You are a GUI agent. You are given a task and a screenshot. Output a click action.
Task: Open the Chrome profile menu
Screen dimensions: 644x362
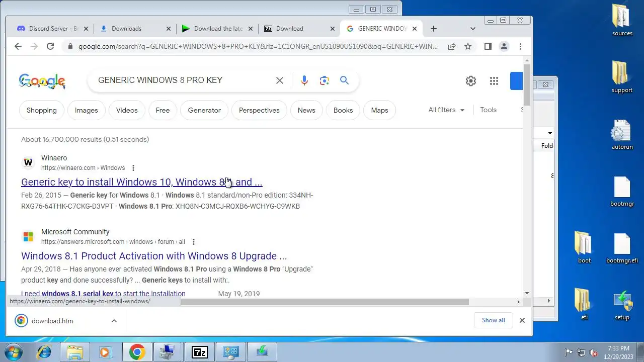[x=504, y=46]
